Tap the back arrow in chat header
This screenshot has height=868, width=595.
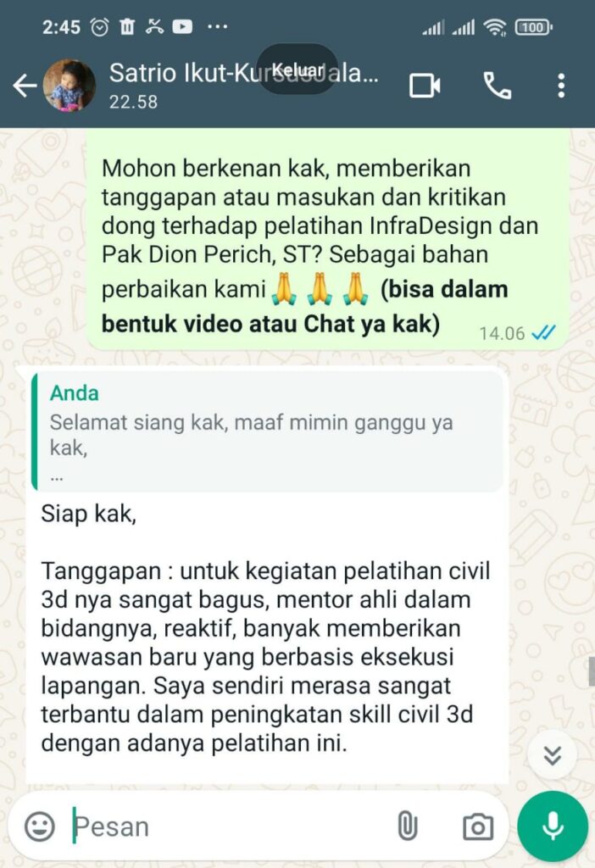(x=25, y=86)
